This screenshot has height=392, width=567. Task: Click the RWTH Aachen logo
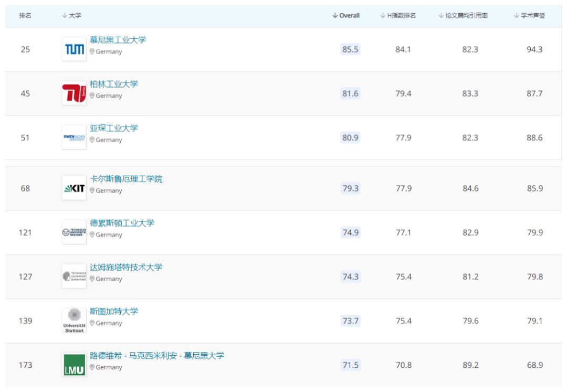pos(74,137)
